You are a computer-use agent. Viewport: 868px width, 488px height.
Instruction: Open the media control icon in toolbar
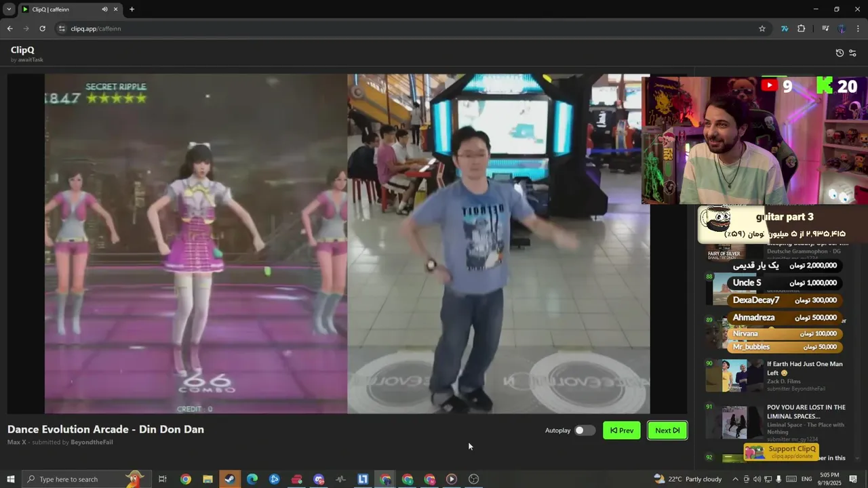point(825,28)
